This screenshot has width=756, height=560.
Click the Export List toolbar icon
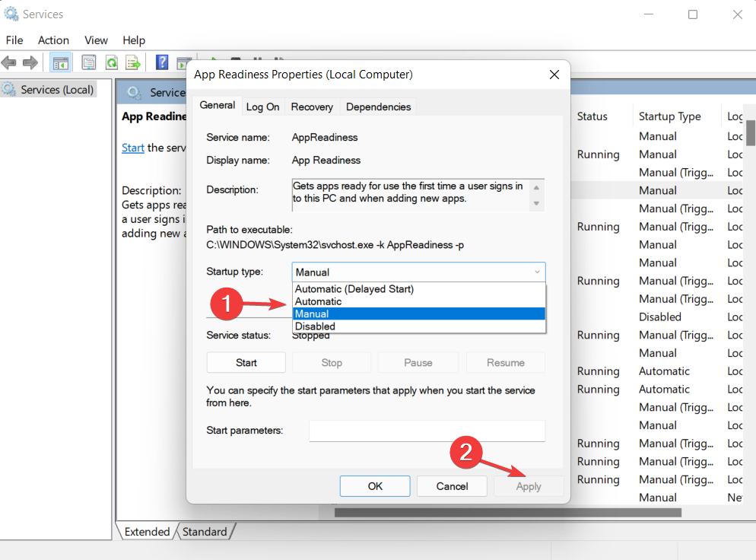tap(132, 62)
